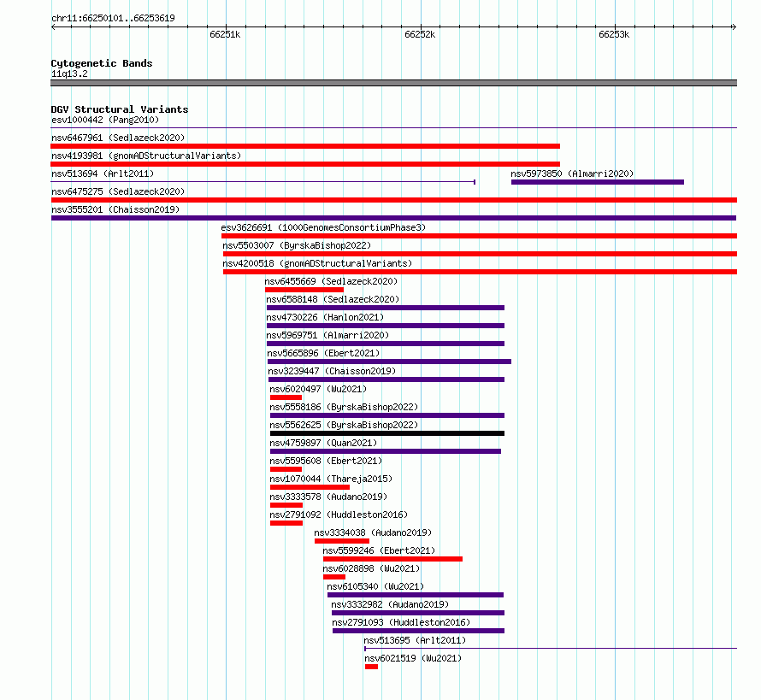The width and height of the screenshot is (761, 700).
Task: Select nsv5595608 (Ebert2021) label
Action: click(x=326, y=461)
